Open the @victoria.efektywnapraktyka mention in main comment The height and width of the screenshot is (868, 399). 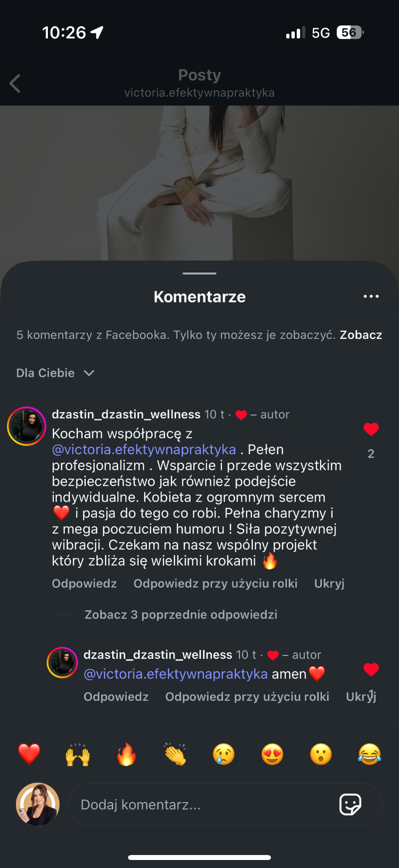pos(144,450)
